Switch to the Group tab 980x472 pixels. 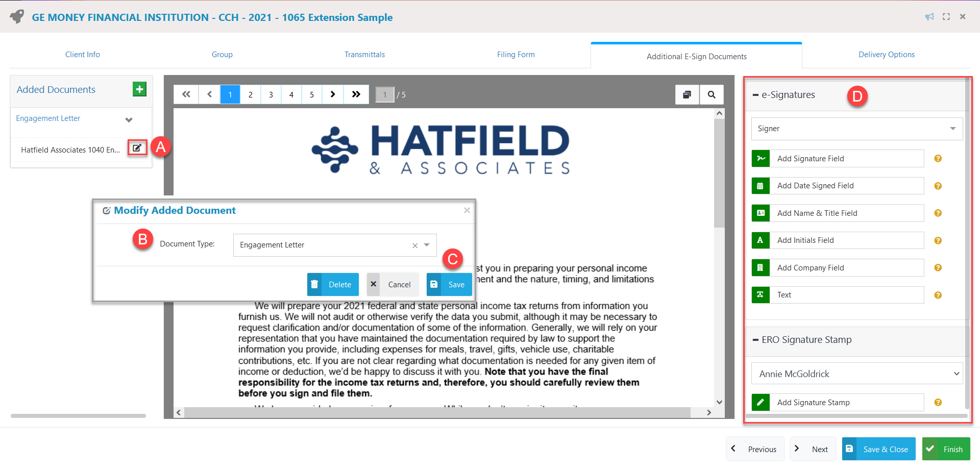coord(222,55)
